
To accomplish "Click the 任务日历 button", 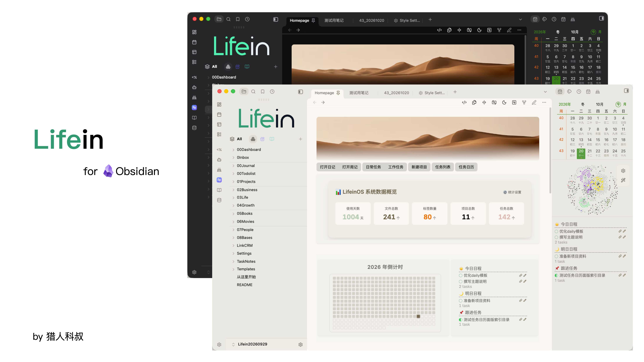I will [x=466, y=167].
